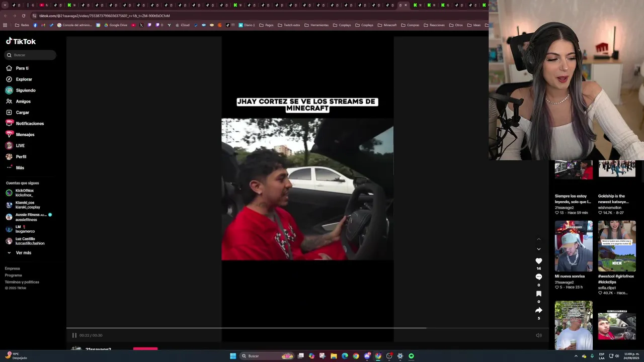Click the Programa footer link
The image size is (644, 362).
14,275
